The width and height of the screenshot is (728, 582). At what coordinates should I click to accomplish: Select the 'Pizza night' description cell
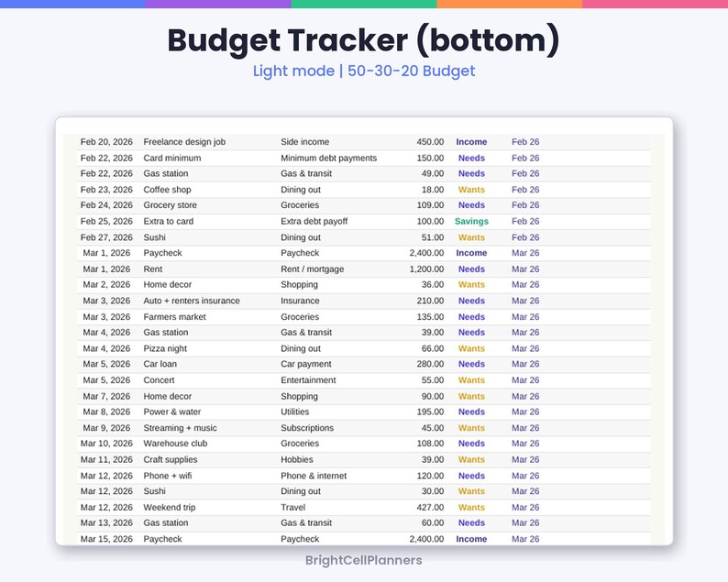pyautogui.click(x=165, y=348)
